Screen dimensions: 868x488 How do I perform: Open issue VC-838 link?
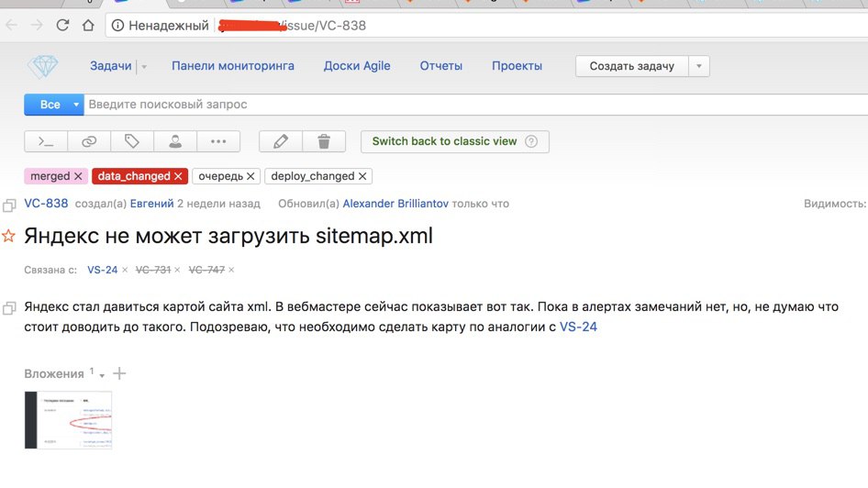[46, 204]
